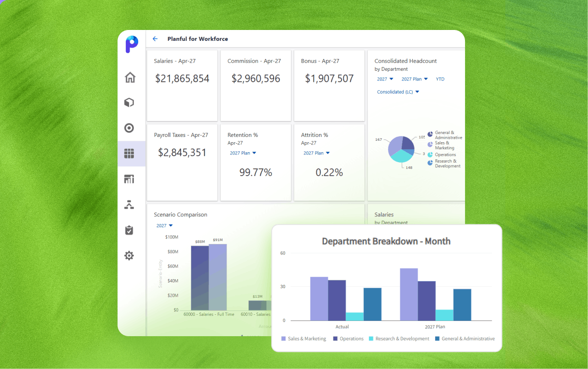Click the Consolidated Headcount heading
588x369 pixels.
(x=406, y=61)
